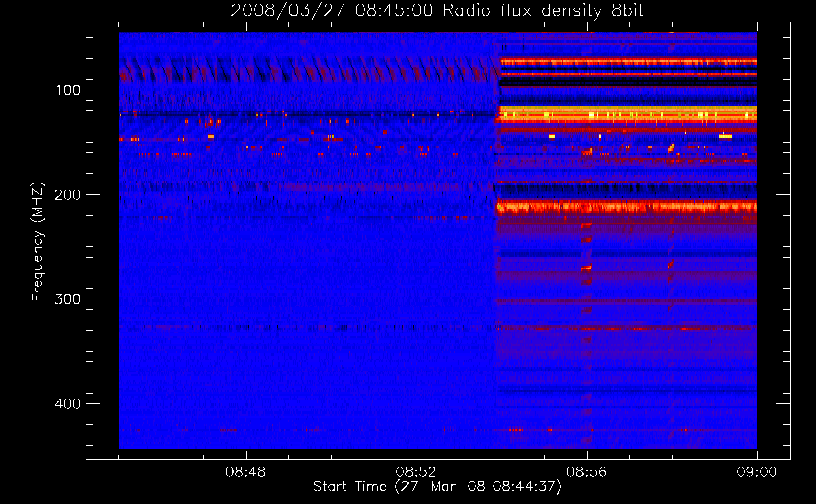Viewport: 816px width, 504px height.
Task: Click the 200 frequency tick label
Action: tap(68, 195)
